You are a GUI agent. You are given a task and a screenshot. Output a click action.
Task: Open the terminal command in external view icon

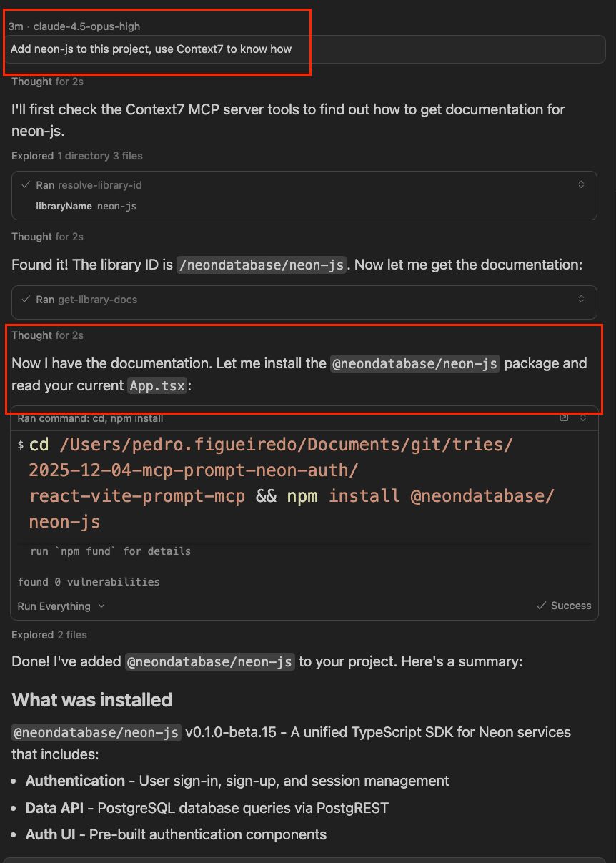(564, 418)
